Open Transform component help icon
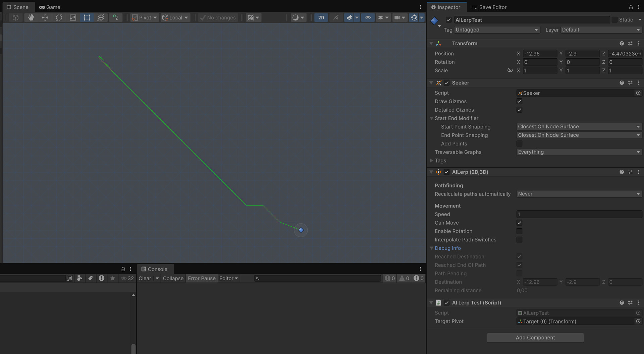This screenshot has height=354, width=644. point(622,43)
